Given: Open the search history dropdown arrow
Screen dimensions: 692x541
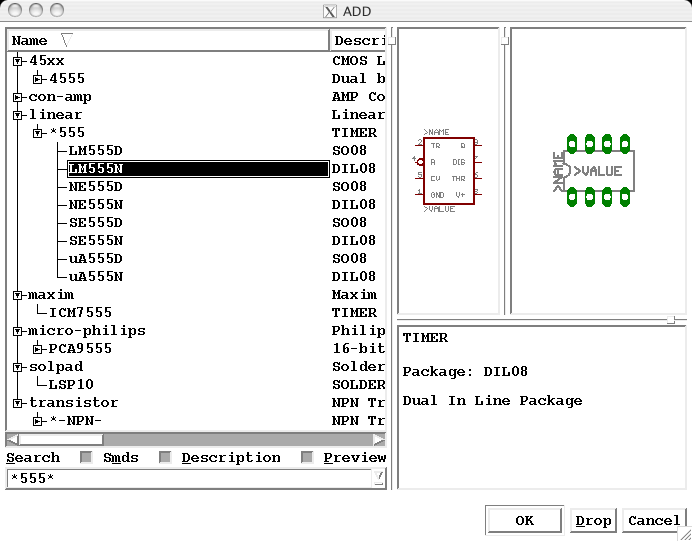Looking at the screenshot, I should tap(379, 479).
